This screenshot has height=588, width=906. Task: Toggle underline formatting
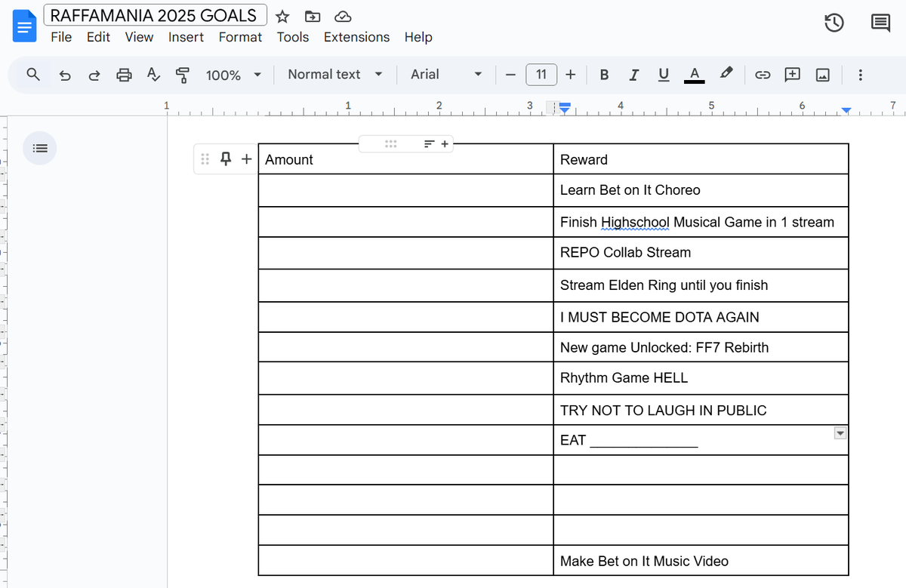(664, 75)
